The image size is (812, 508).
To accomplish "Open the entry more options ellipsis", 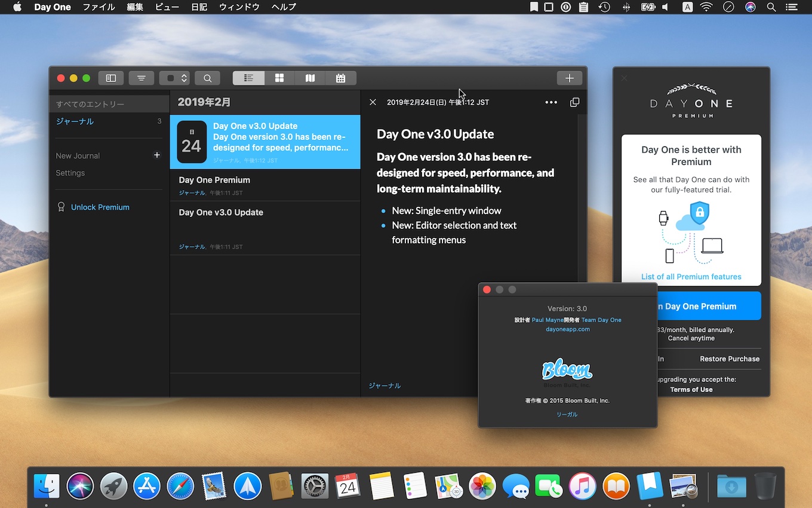I will (551, 102).
